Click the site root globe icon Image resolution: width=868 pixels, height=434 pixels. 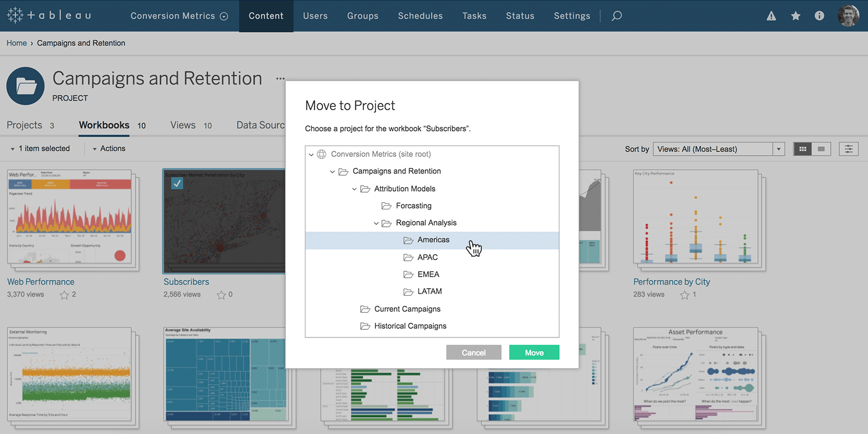(322, 154)
